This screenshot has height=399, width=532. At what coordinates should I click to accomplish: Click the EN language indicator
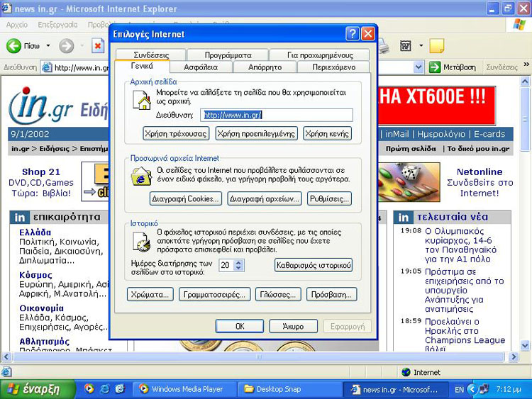coord(459,390)
